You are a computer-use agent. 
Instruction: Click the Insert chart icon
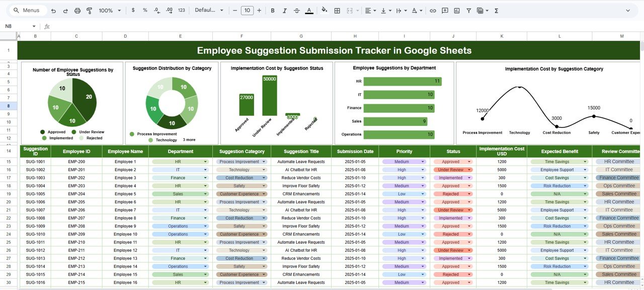pos(457,10)
